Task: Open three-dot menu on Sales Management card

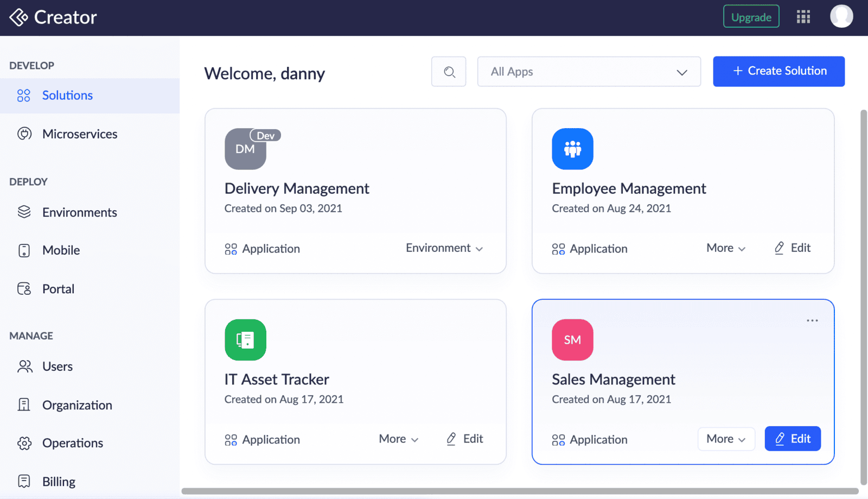Action: click(x=812, y=320)
